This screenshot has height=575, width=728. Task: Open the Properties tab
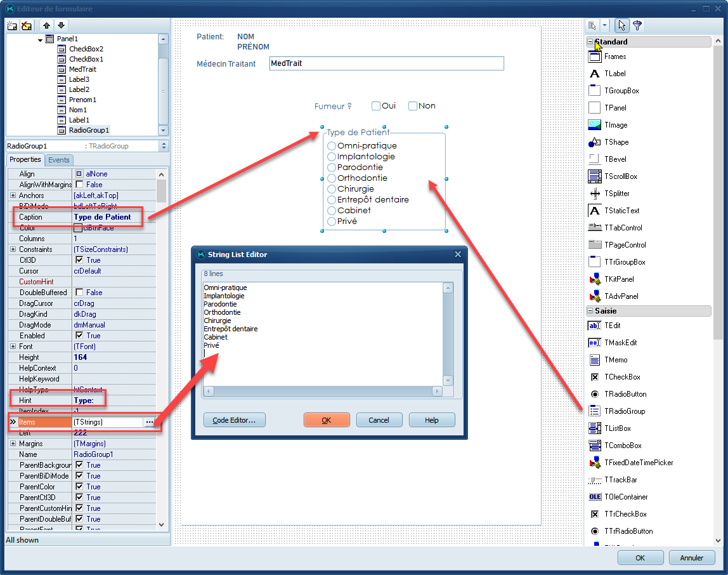[25, 160]
